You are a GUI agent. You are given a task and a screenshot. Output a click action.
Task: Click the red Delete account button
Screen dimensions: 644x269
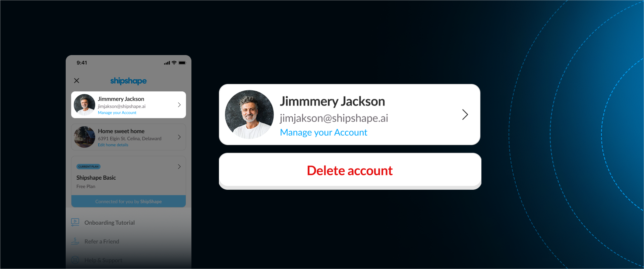pyautogui.click(x=350, y=170)
